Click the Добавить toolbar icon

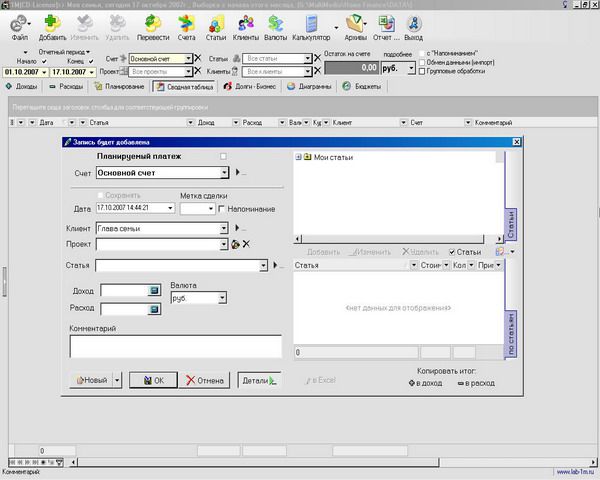coord(52,25)
